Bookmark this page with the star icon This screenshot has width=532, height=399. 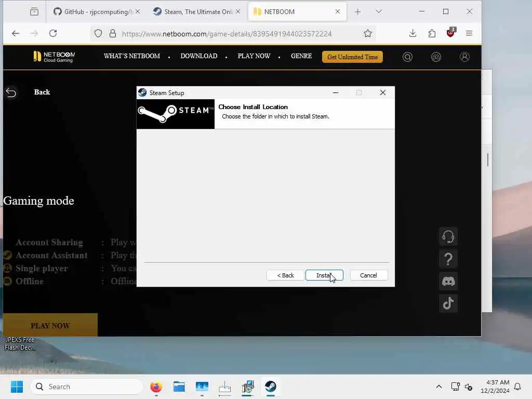click(x=368, y=34)
